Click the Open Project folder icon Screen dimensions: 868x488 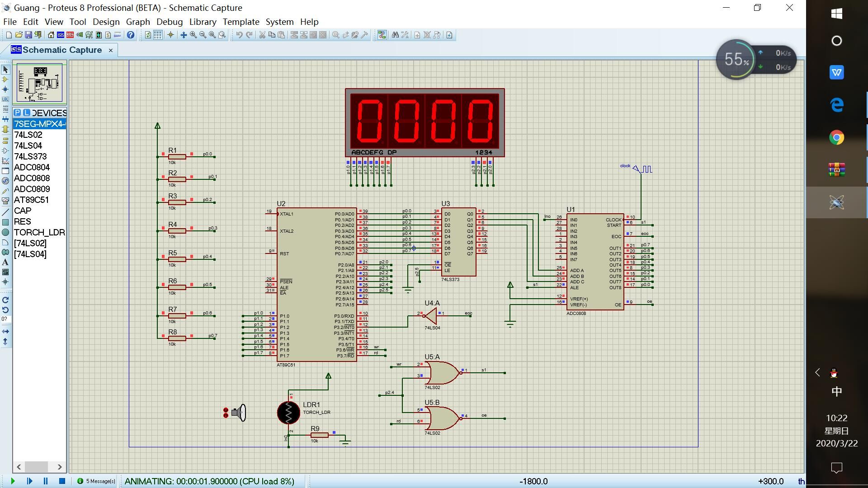click(19, 35)
